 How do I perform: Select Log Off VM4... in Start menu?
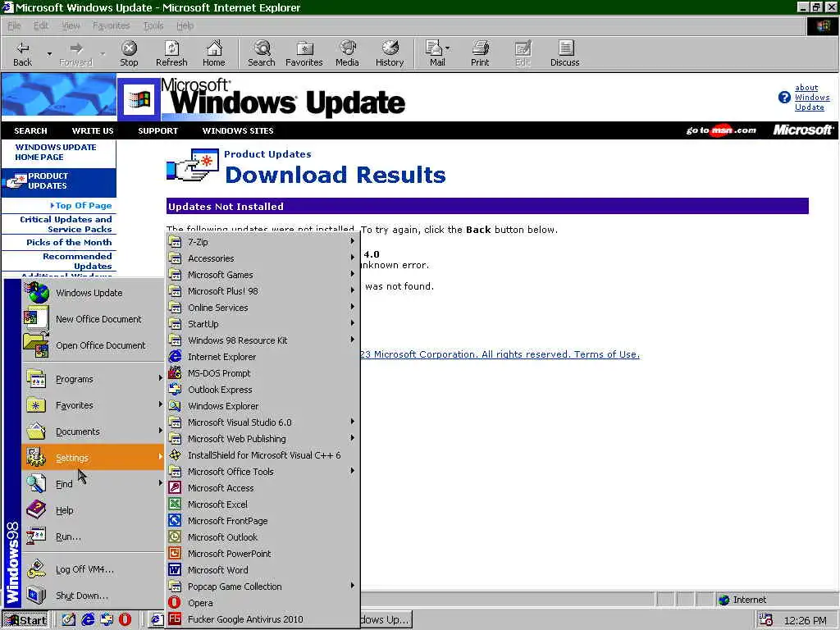pos(93,569)
